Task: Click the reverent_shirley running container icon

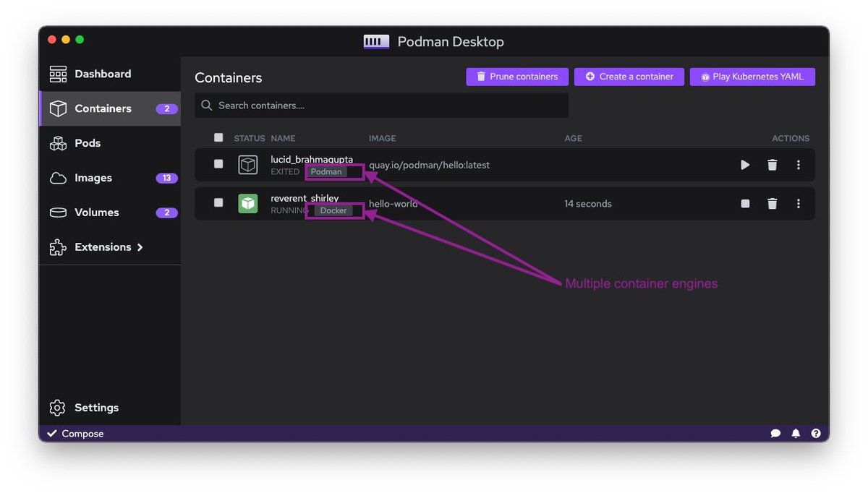Action: pyautogui.click(x=248, y=204)
